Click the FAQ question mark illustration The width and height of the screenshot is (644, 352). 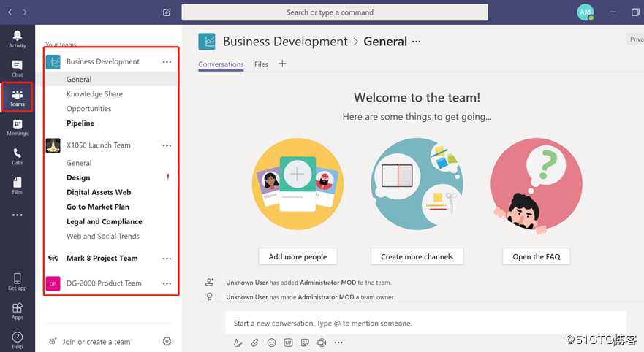pos(537,185)
